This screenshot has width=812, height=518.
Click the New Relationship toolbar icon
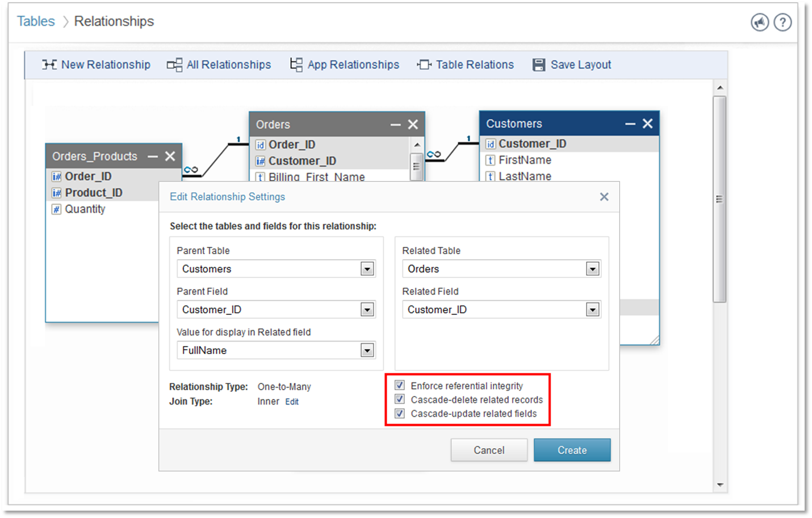[x=49, y=65]
